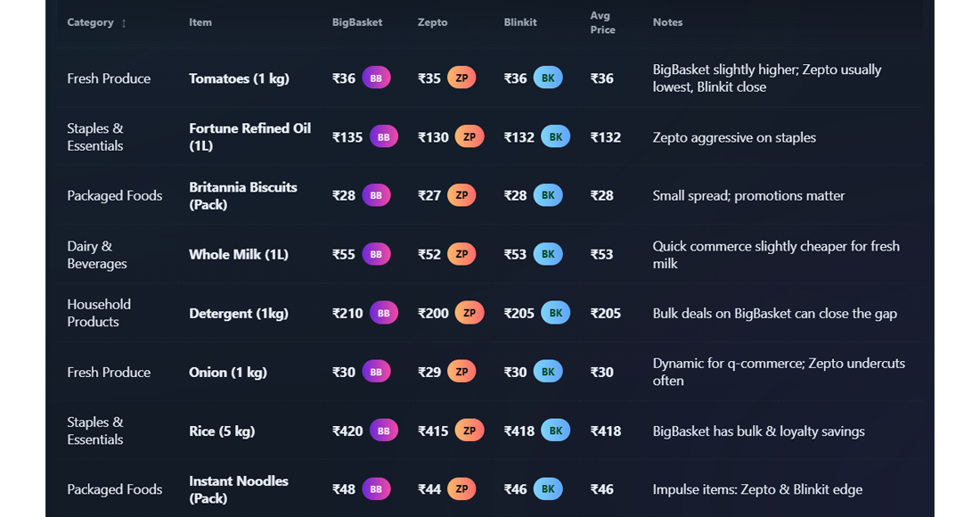
Task: Click the Avg Price column header
Action: tap(603, 22)
